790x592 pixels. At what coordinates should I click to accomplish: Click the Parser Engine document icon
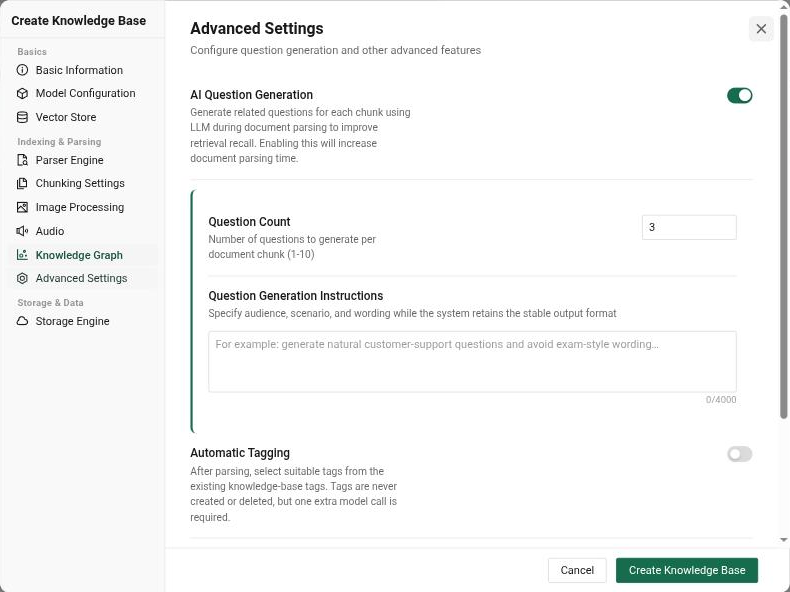click(22, 160)
